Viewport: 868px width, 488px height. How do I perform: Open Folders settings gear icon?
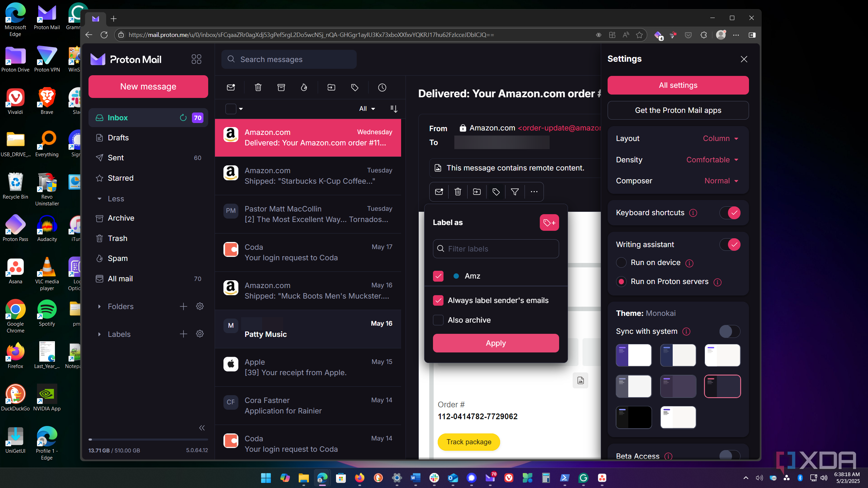[200, 306]
